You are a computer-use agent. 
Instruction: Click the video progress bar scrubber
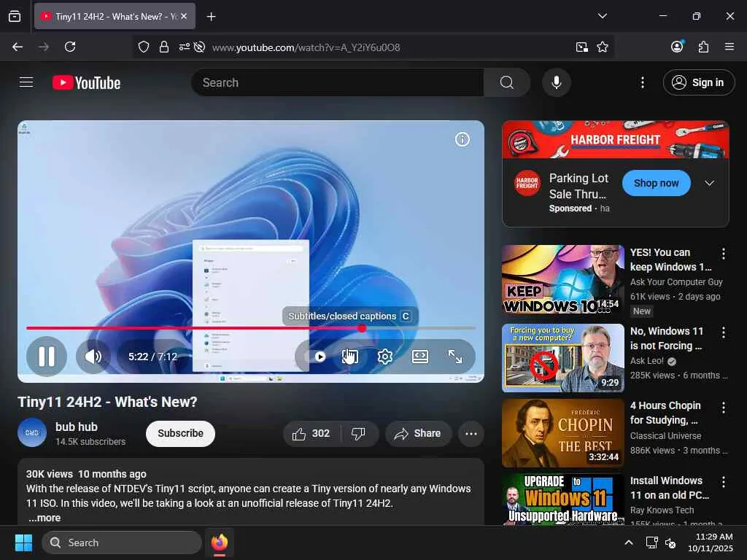[x=362, y=328]
